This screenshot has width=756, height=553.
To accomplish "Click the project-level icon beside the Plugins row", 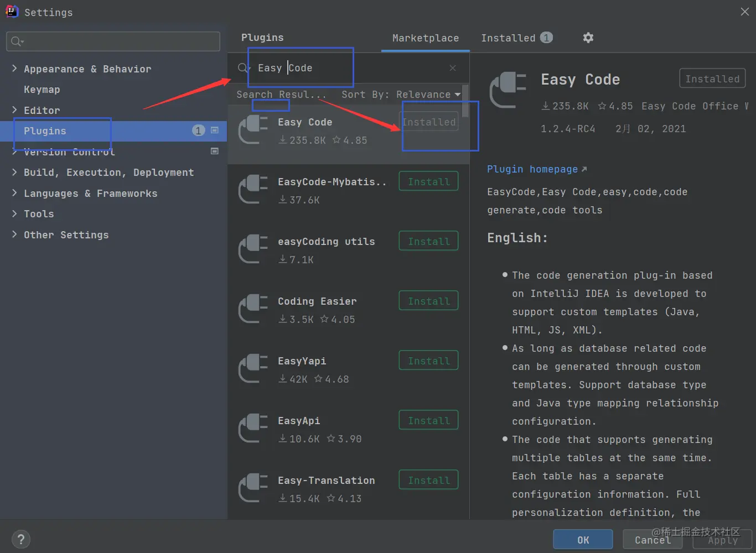I will click(x=215, y=131).
